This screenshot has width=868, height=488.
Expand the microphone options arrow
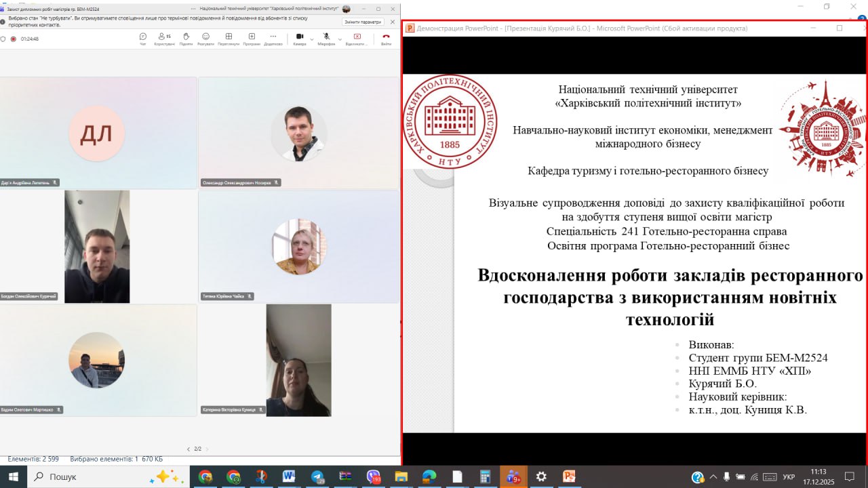coord(339,39)
